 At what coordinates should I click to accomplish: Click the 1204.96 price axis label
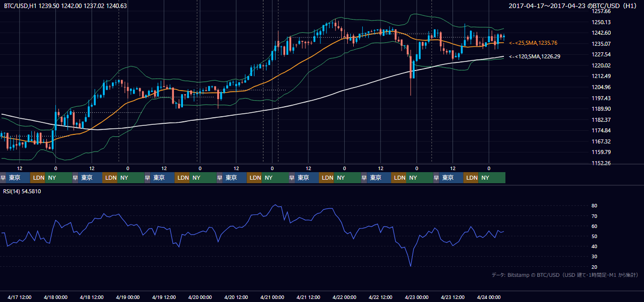[x=601, y=87]
